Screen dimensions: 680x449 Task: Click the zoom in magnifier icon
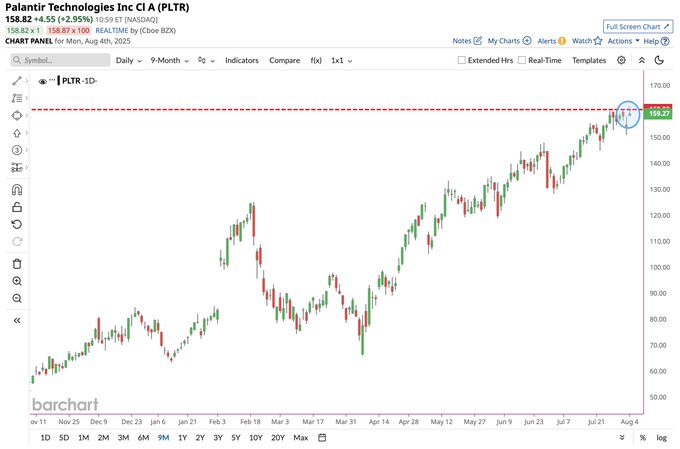coord(17,281)
